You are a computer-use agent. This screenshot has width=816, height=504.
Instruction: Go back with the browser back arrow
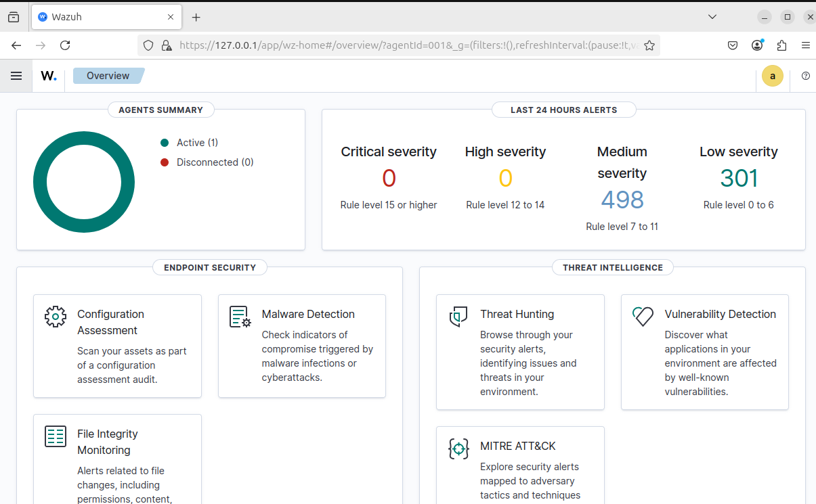pyautogui.click(x=16, y=45)
